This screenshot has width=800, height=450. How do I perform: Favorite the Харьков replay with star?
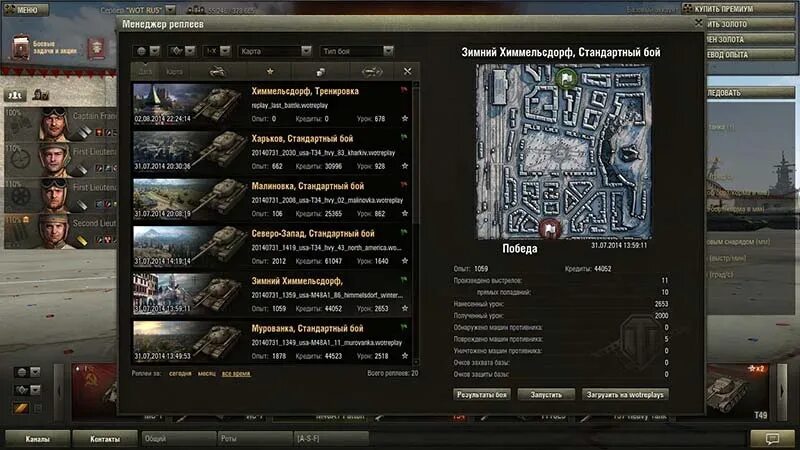tap(405, 166)
